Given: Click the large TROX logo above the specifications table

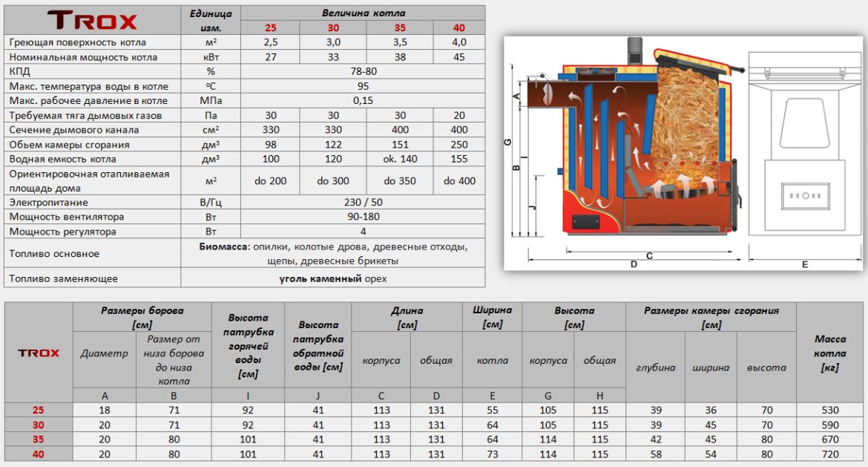Looking at the screenshot, I should coord(92,21).
